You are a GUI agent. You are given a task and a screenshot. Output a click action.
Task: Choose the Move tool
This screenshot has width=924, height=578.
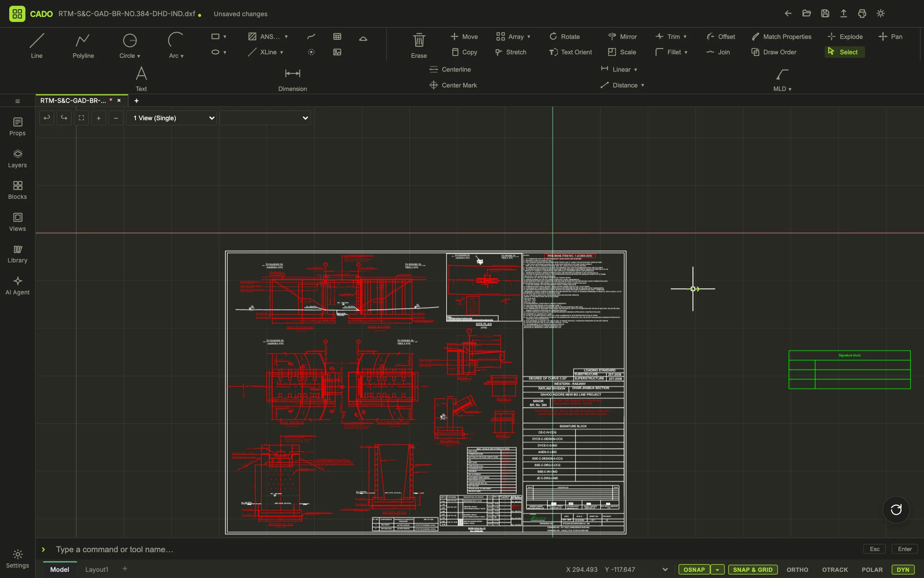tap(464, 37)
